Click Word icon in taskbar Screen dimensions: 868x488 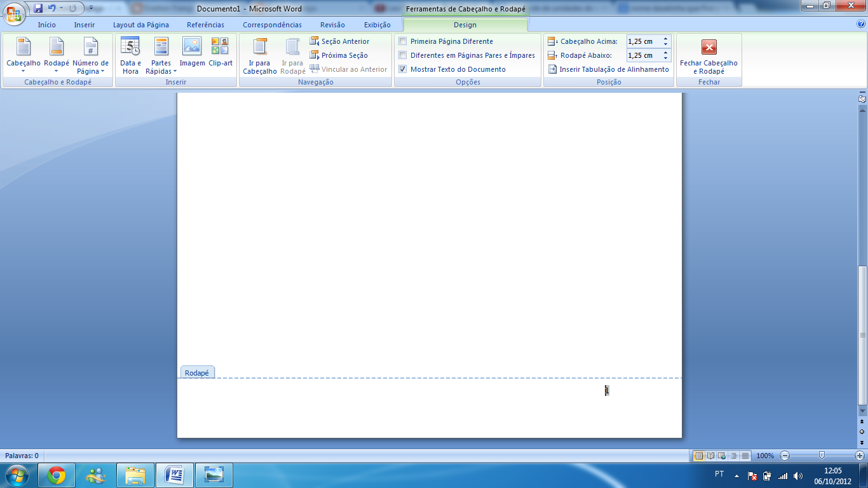pos(175,475)
